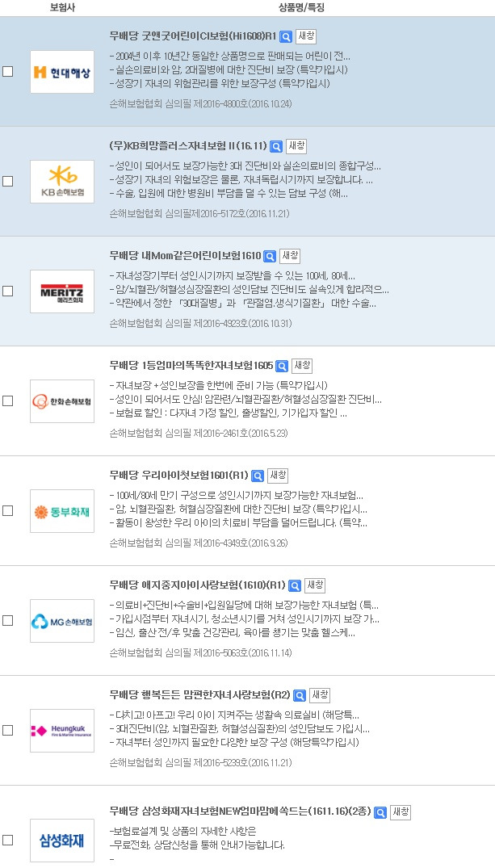Open 무배당 삼성화재자녀보험NEW엄마맘에쏙드는 title link

[x=241, y=811]
